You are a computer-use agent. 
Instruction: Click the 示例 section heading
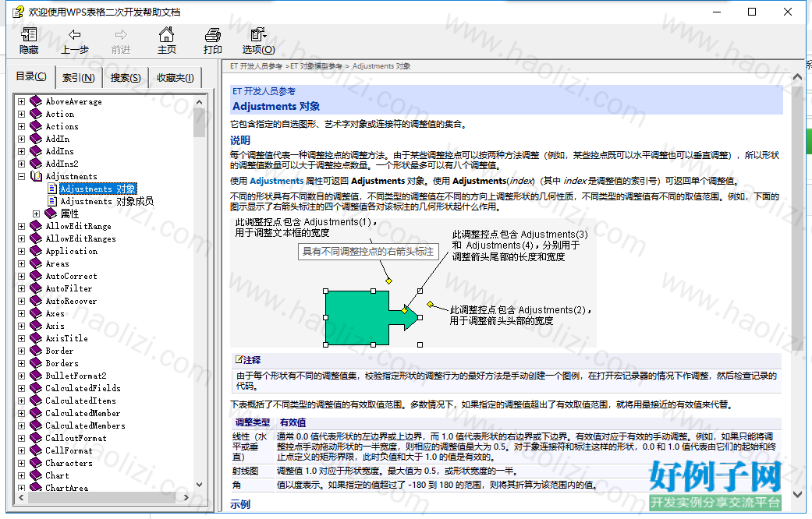pyautogui.click(x=240, y=504)
